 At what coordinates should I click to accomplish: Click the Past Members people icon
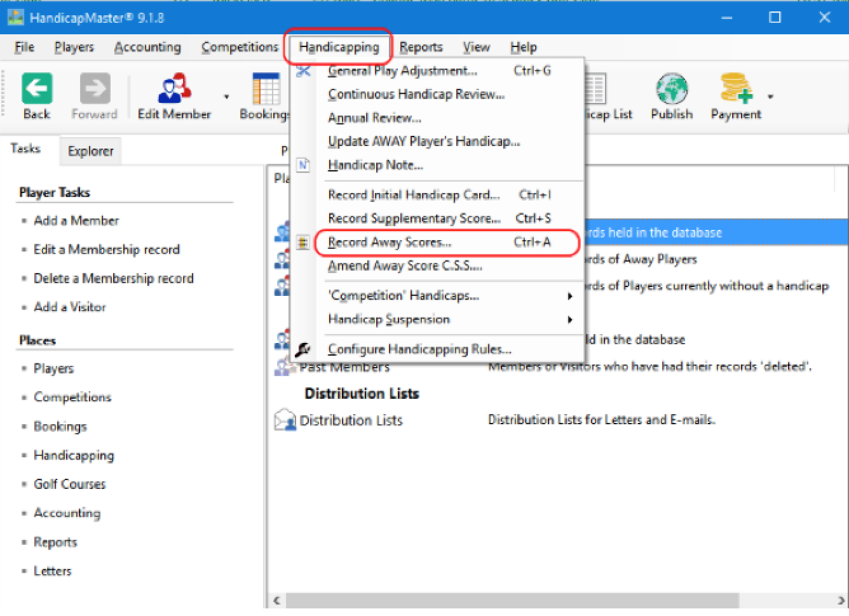[285, 366]
